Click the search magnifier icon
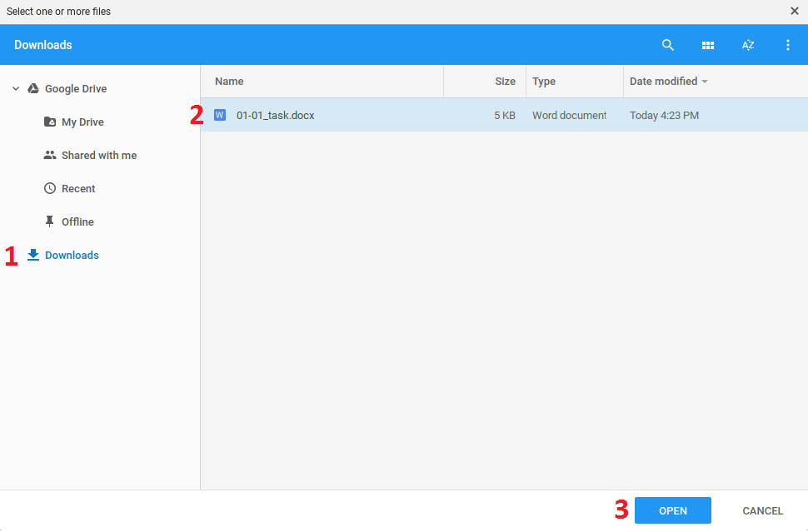808x532 pixels. point(667,45)
